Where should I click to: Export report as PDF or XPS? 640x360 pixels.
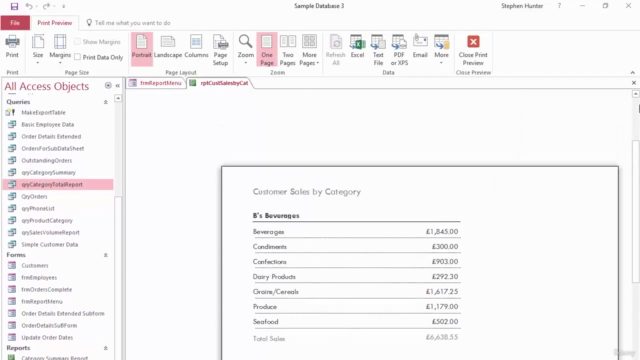click(399, 50)
